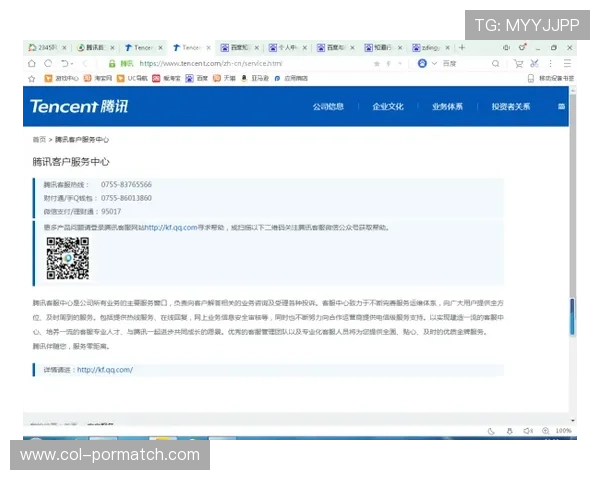The height and width of the screenshot is (480, 600).
Task: Open 公司信息 navigation menu
Action: click(328, 107)
